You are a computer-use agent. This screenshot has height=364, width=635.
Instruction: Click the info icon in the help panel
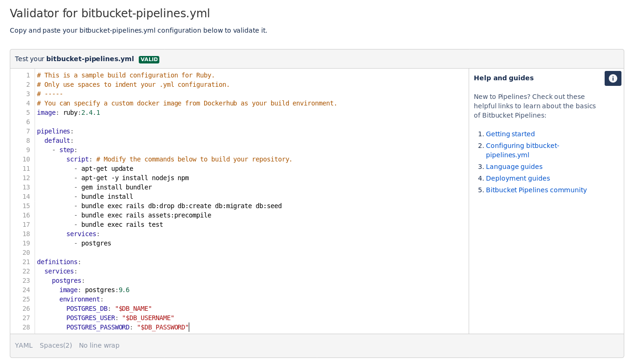coord(613,78)
